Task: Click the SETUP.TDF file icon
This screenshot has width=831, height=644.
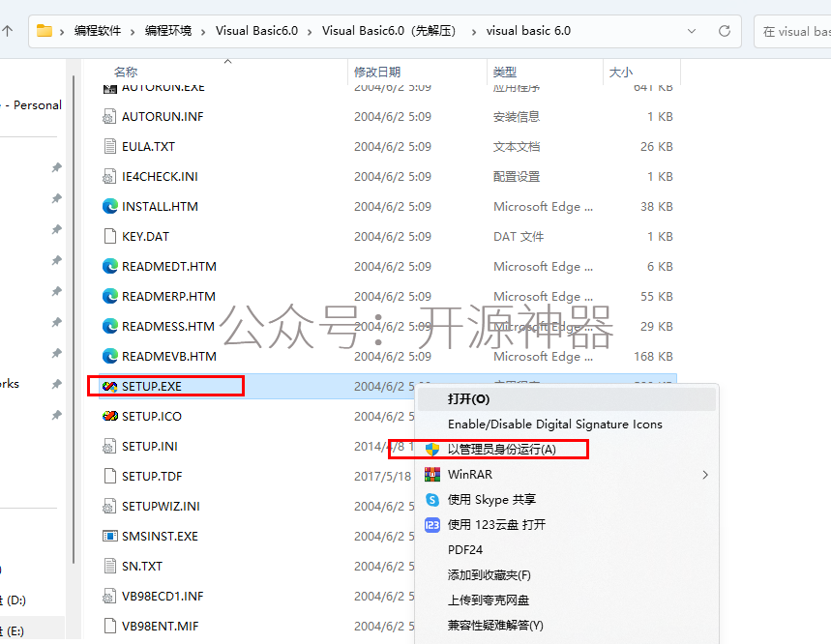Action: click(x=109, y=476)
